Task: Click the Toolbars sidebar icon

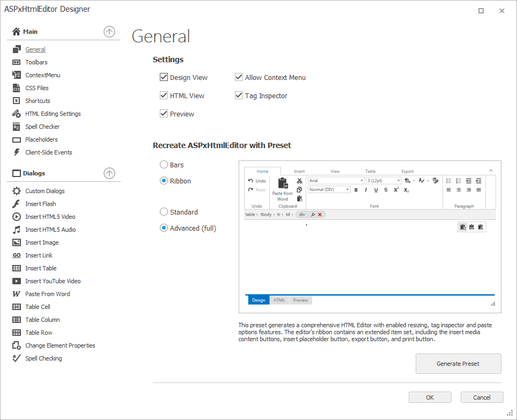Action: click(17, 62)
